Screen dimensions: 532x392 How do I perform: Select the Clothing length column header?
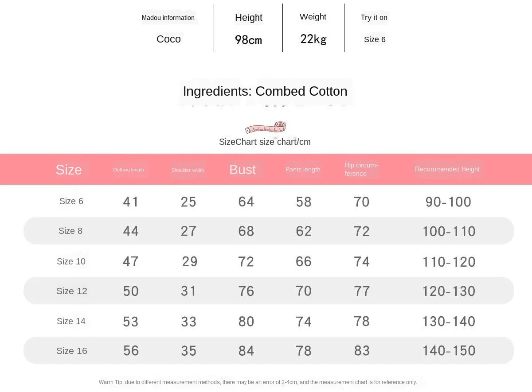click(x=128, y=170)
